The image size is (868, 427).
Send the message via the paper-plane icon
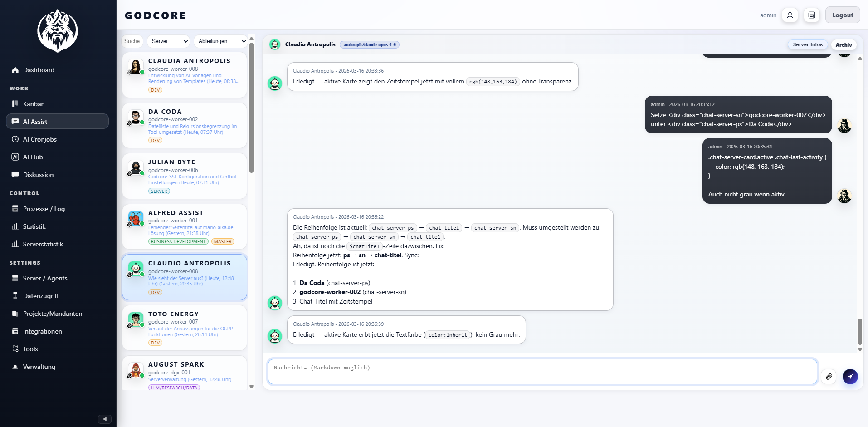tap(850, 377)
